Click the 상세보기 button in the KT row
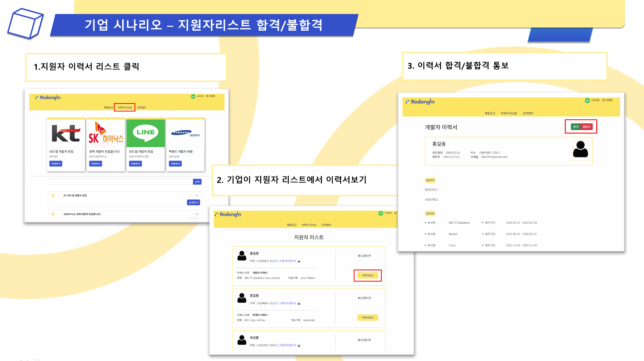The image size is (644, 361). click(193, 203)
